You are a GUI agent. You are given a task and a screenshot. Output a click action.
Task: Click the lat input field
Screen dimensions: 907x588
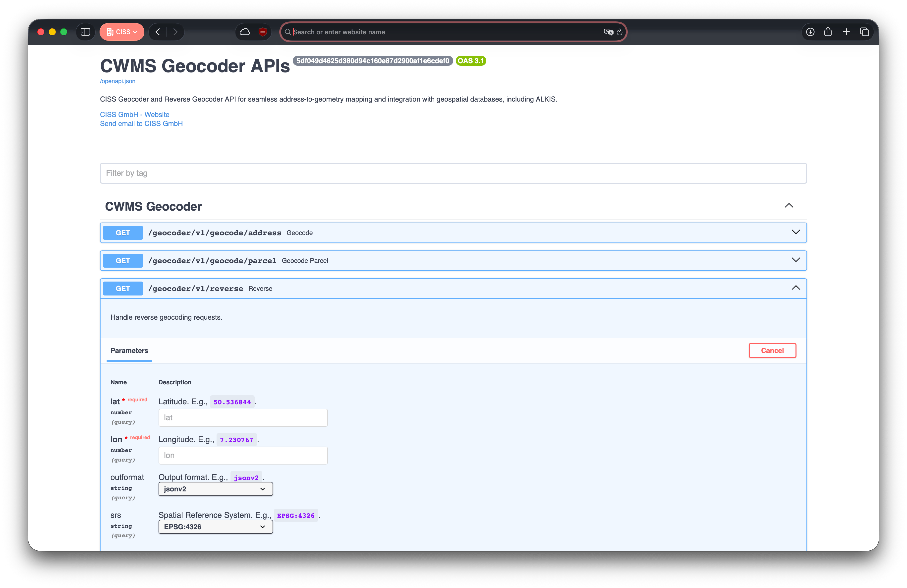tap(243, 417)
